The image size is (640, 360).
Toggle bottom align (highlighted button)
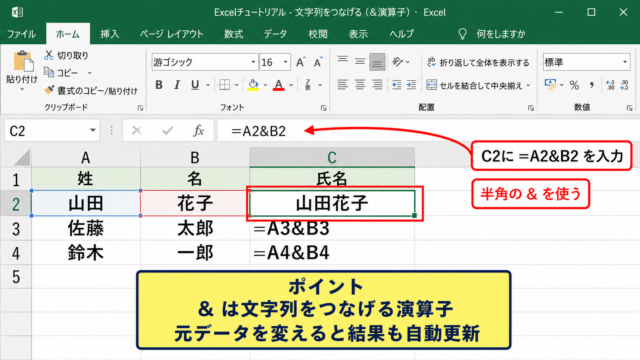[377, 62]
